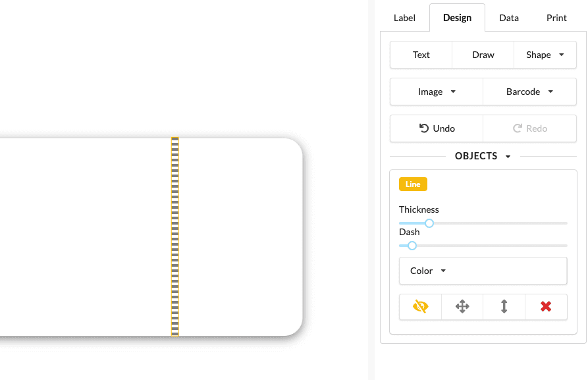This screenshot has width=588, height=380.
Task: Select the Design tab
Action: point(457,18)
